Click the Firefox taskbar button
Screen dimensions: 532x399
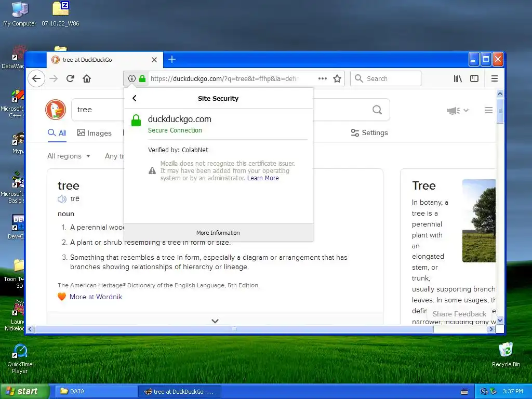point(180,392)
